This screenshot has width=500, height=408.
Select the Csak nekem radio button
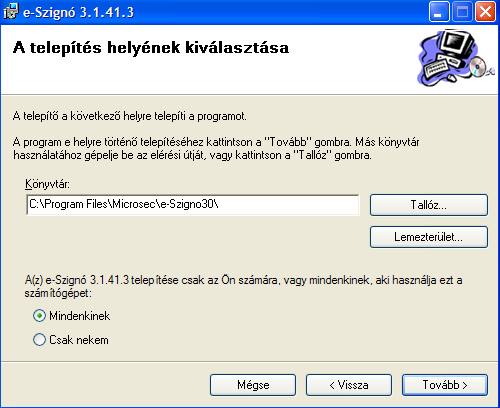coord(39,340)
